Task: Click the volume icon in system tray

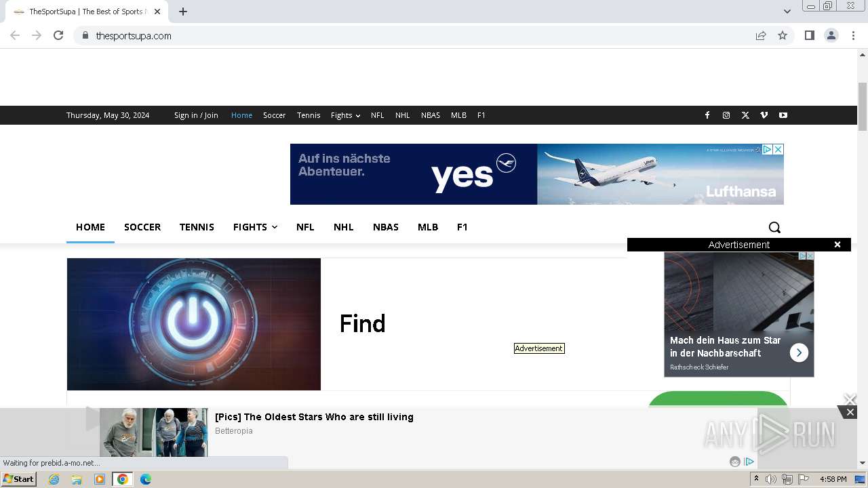Action: (771, 479)
